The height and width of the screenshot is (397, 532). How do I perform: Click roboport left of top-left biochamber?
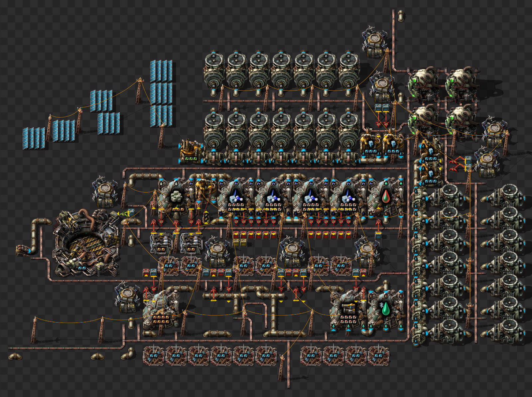[383, 87]
